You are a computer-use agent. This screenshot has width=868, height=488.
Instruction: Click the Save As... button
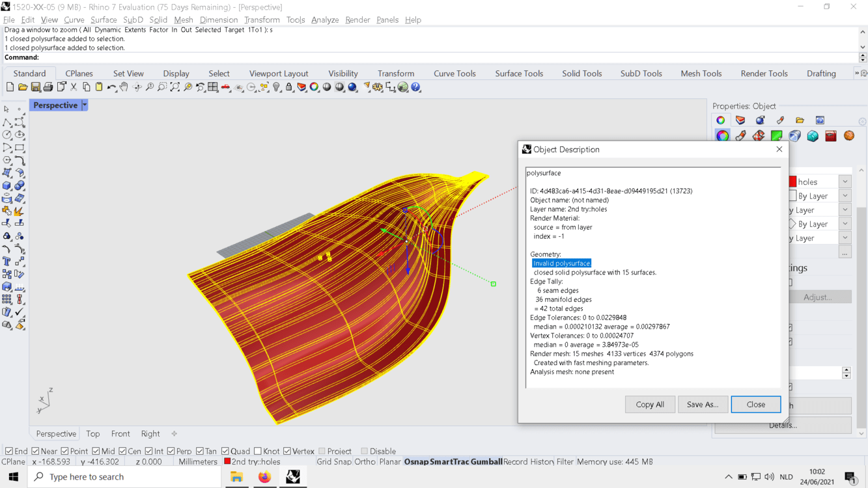[x=703, y=404]
